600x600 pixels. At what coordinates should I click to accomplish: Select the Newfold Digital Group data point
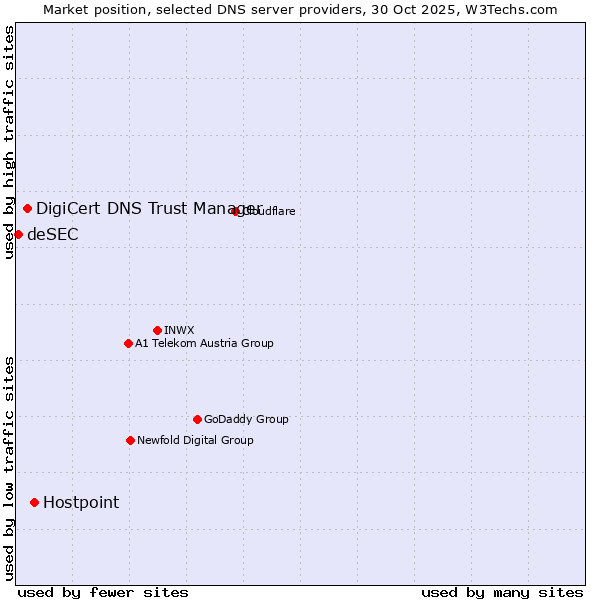pos(130,440)
